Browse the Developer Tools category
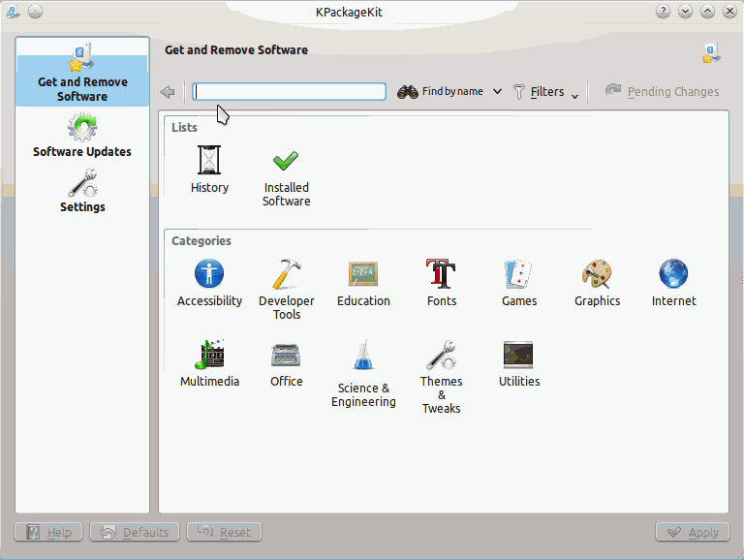The width and height of the screenshot is (744, 560). coord(287,290)
